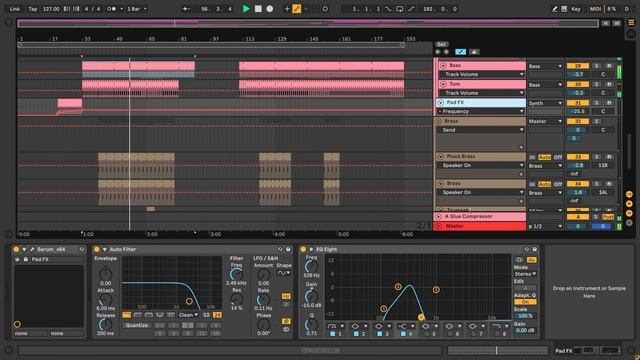Toggle the Automation Arm button in transport
The height and width of the screenshot is (360, 640).
297,9
